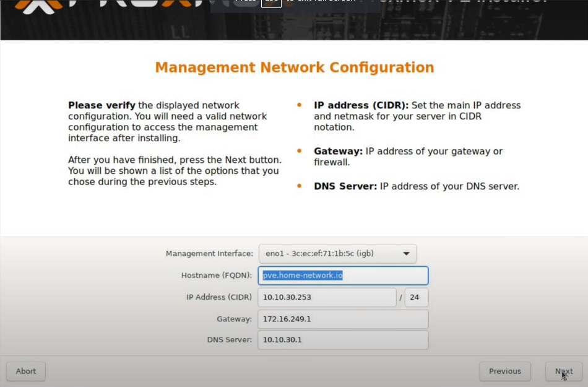Click the orange bullet beside IP address (CIDR)
This screenshot has width=588, height=387.
[300, 105]
